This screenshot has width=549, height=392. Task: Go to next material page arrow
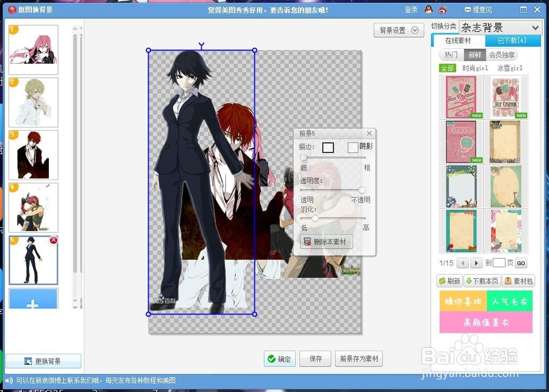(476, 263)
